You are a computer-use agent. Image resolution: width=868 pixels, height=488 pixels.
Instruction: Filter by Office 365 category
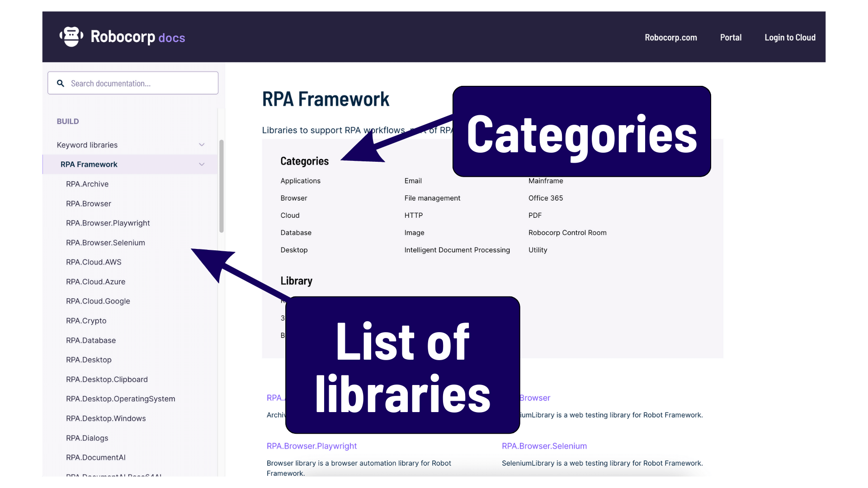click(546, 198)
